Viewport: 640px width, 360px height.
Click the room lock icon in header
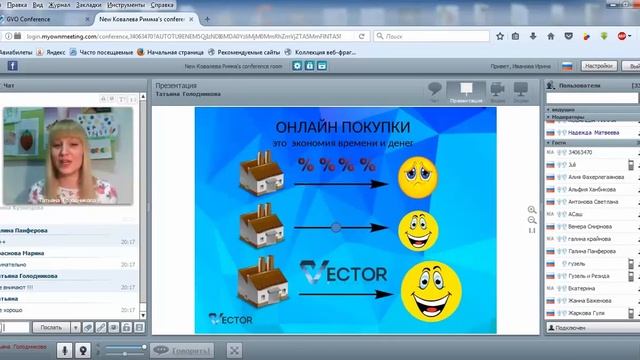[x=310, y=66]
